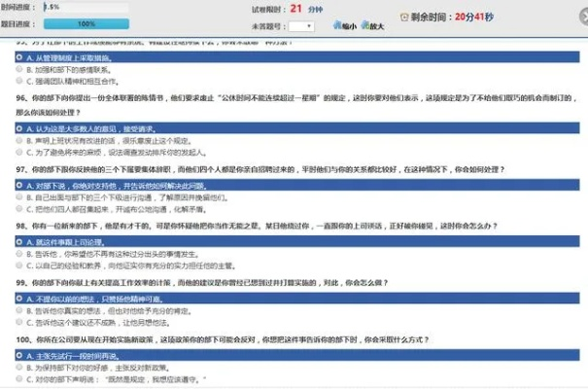Image resolution: width=588 pixels, height=389 pixels.
Task: Click the remaining time 20分41秒 text
Action: [474, 17]
